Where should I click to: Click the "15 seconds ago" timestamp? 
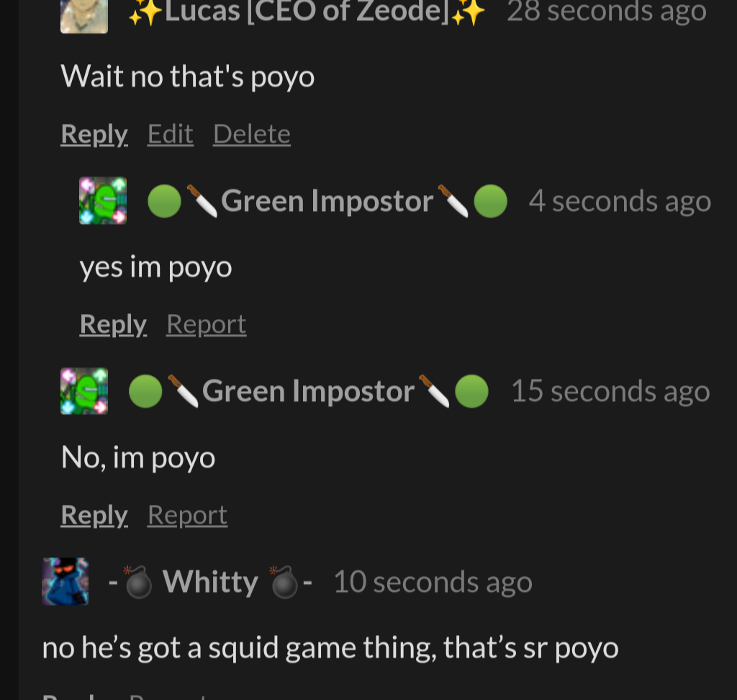click(610, 391)
